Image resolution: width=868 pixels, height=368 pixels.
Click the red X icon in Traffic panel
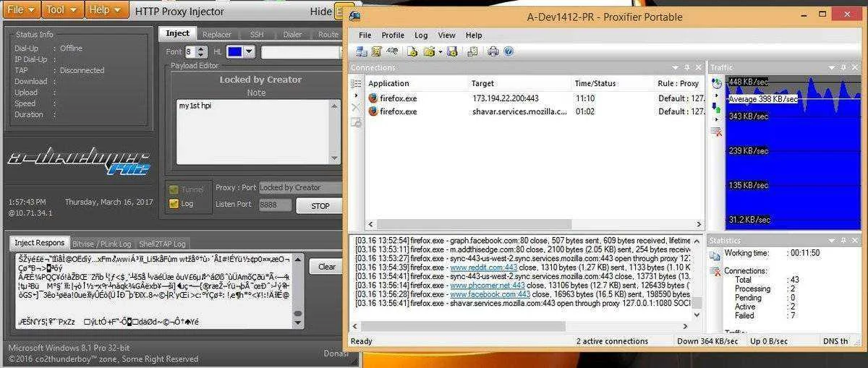[717, 131]
